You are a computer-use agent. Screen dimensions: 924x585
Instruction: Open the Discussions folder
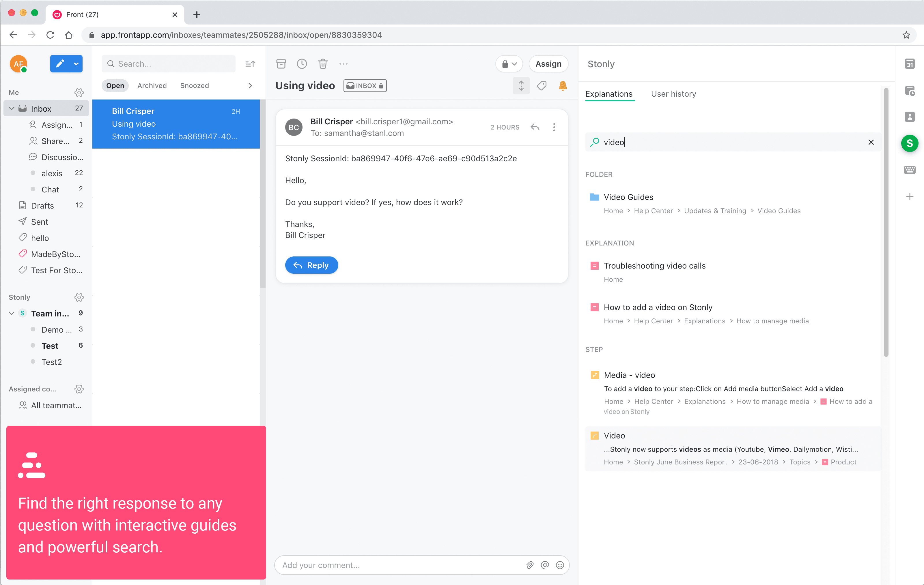(56, 157)
